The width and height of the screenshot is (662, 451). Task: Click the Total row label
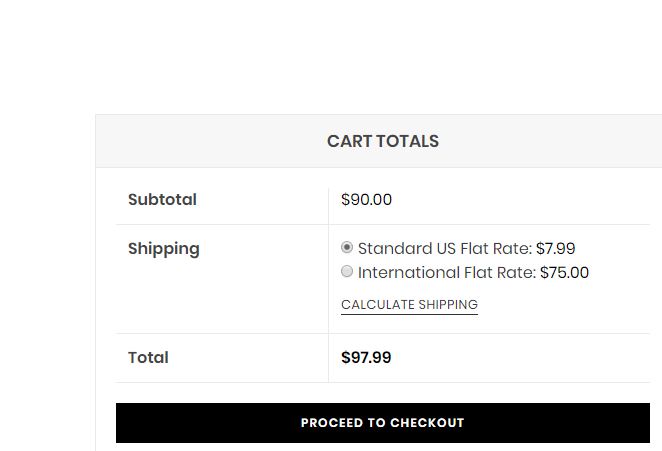[148, 357]
